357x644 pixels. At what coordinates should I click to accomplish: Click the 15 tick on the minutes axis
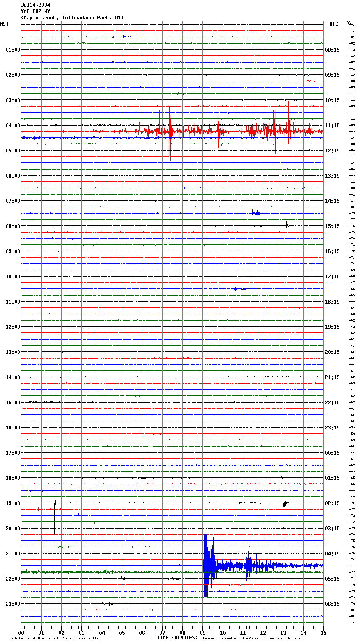323,633
